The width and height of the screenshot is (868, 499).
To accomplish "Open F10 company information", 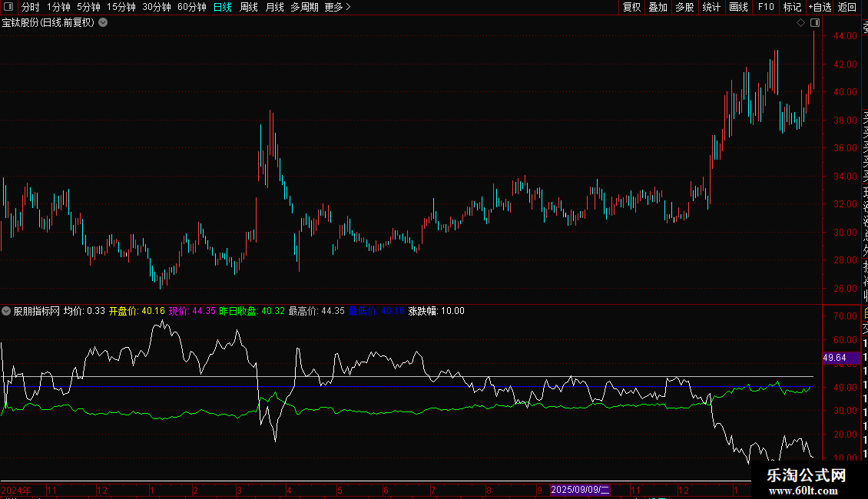I will click(x=766, y=7).
